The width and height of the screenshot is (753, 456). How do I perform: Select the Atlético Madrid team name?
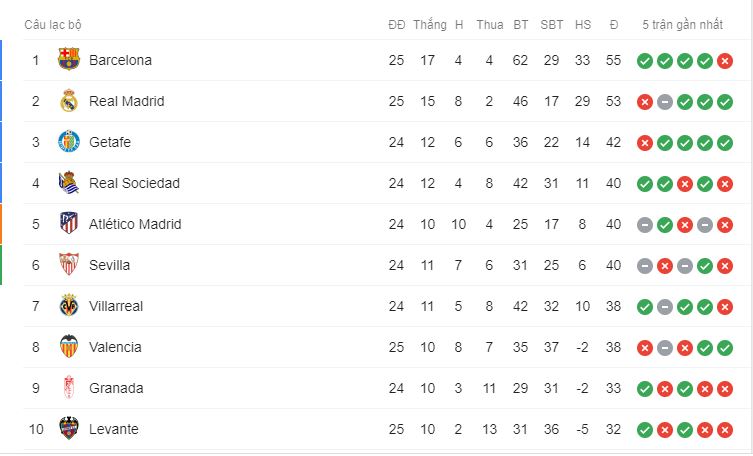(135, 224)
